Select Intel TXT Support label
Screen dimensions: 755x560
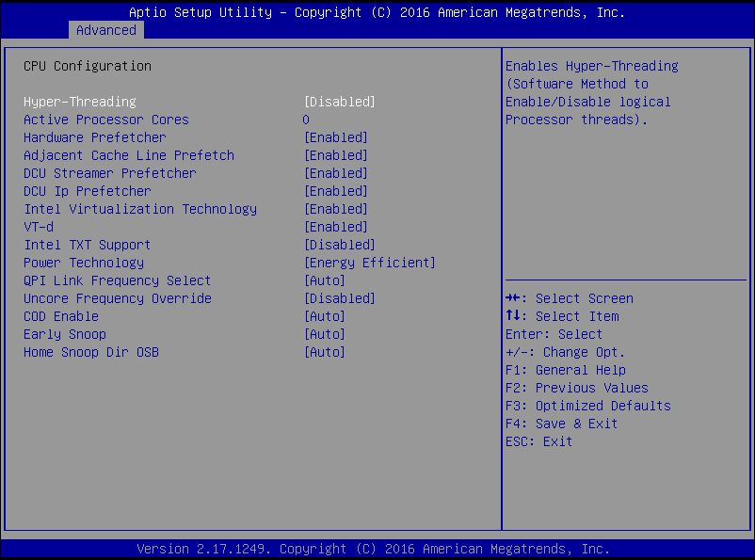coord(88,245)
